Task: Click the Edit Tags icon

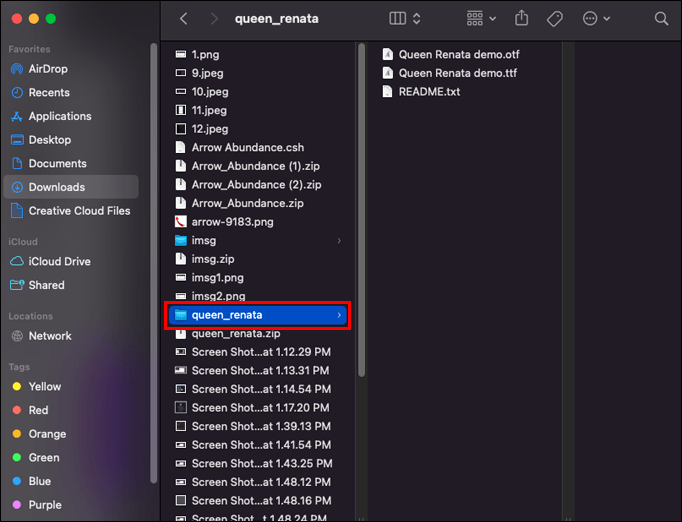Action: click(x=554, y=19)
